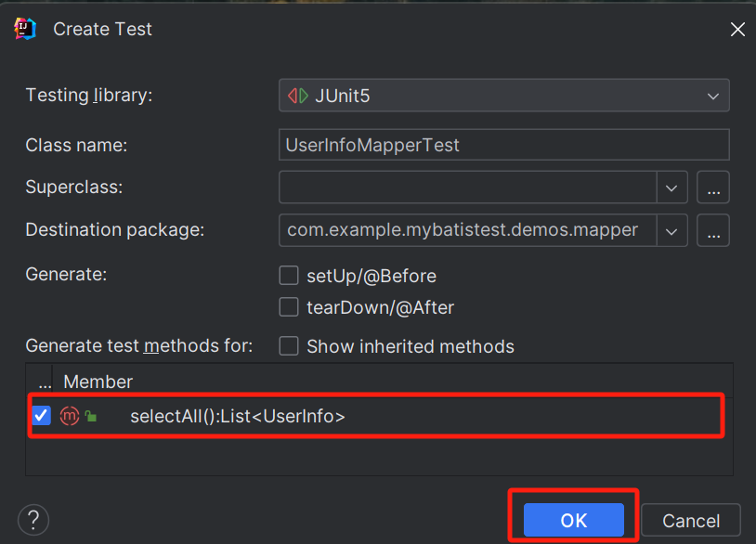Click the green open lock visibility icon
This screenshot has height=544, width=756.
[x=91, y=416]
